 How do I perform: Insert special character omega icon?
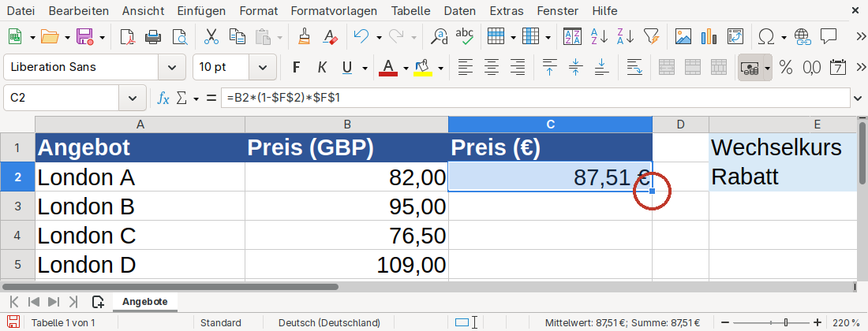pyautogui.click(x=766, y=37)
